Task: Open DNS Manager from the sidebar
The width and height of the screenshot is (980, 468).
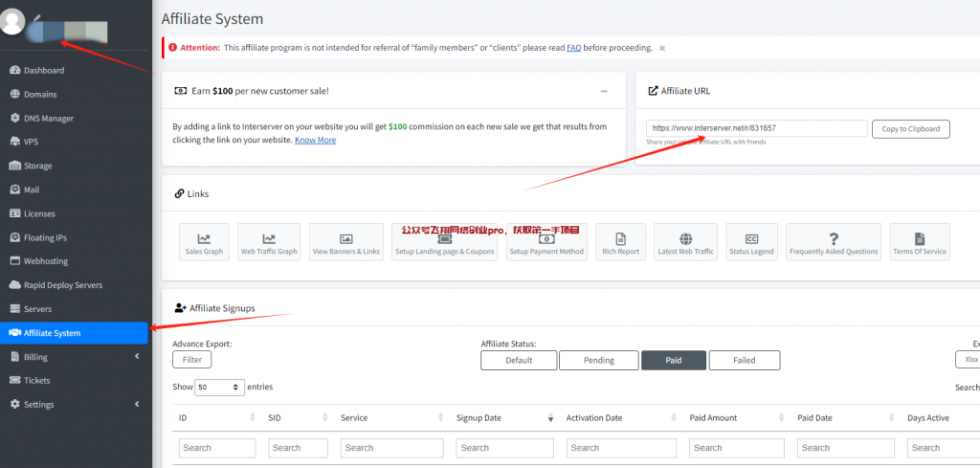Action: (x=48, y=118)
